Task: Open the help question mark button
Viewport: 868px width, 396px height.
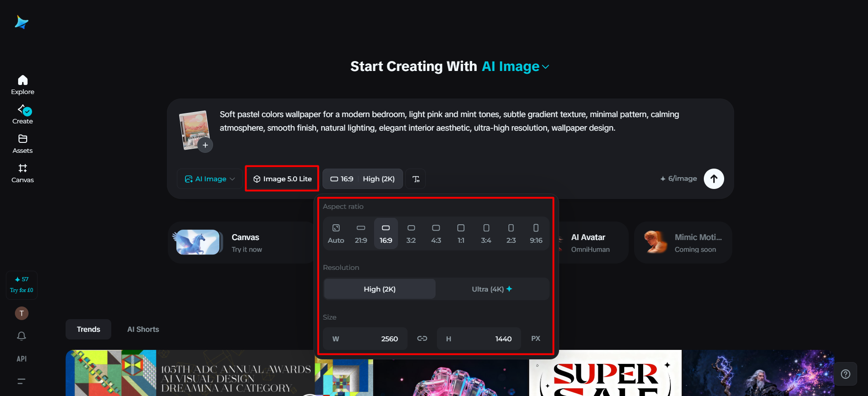Action: 845,374
